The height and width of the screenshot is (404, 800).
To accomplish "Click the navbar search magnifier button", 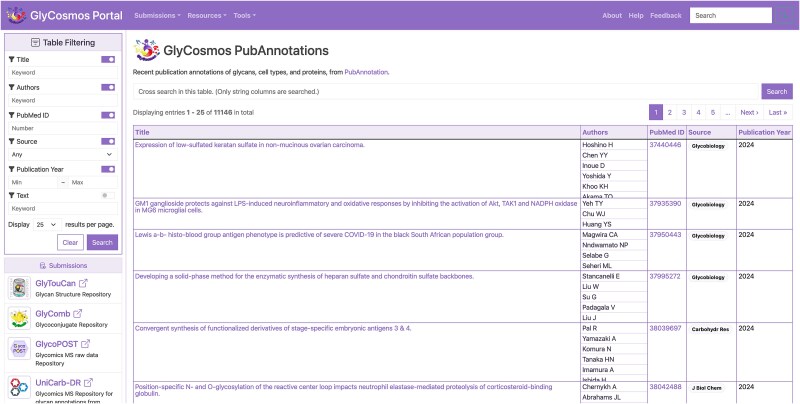I will [x=783, y=15].
